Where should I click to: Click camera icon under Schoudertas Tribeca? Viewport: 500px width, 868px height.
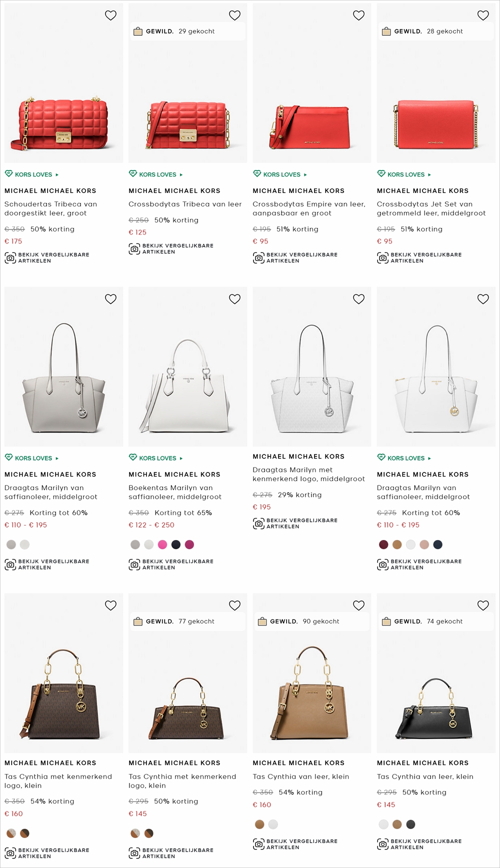[x=10, y=258]
